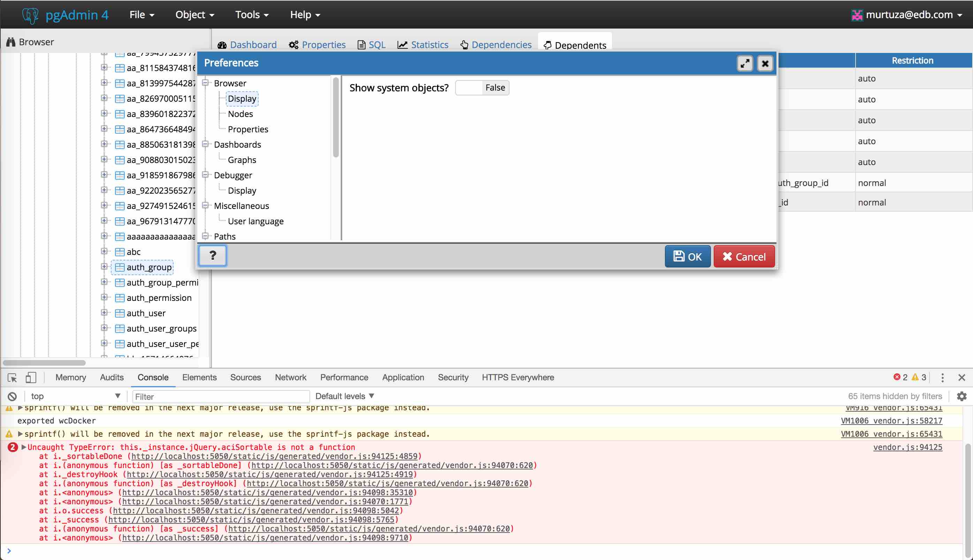Clear console with the ban icon
973x560 pixels.
[x=12, y=396]
